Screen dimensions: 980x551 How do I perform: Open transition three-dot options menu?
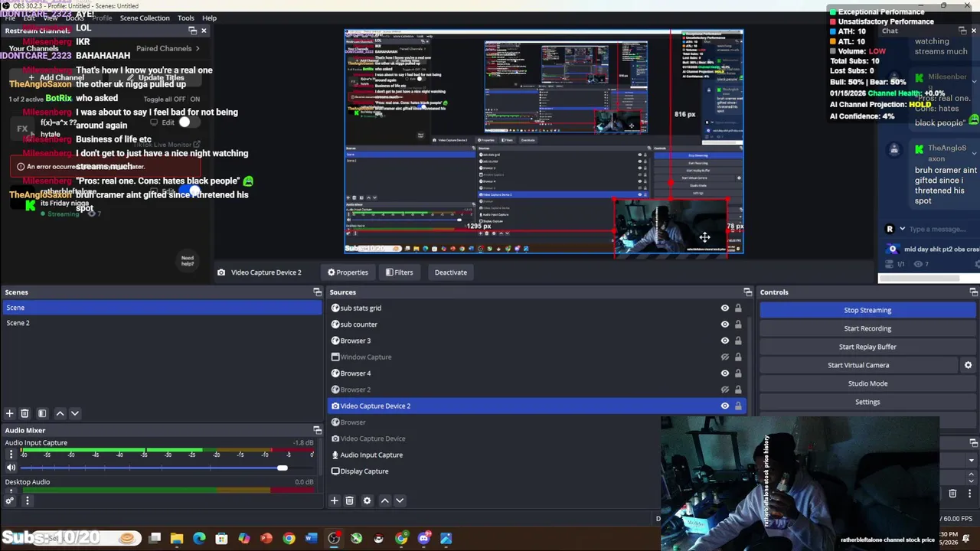[969, 494]
